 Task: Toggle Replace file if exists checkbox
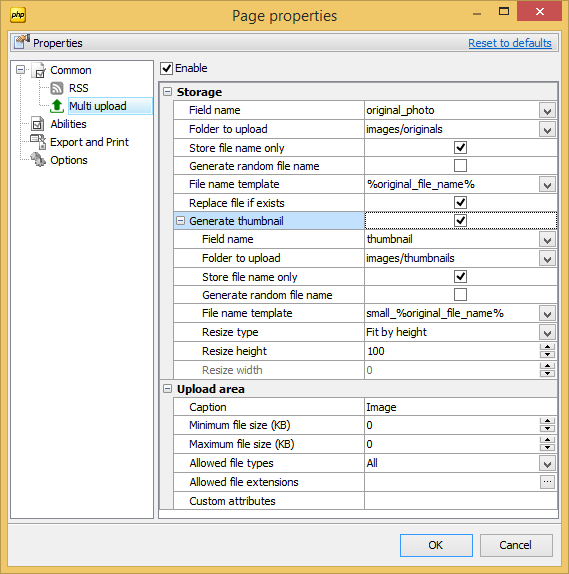point(460,202)
